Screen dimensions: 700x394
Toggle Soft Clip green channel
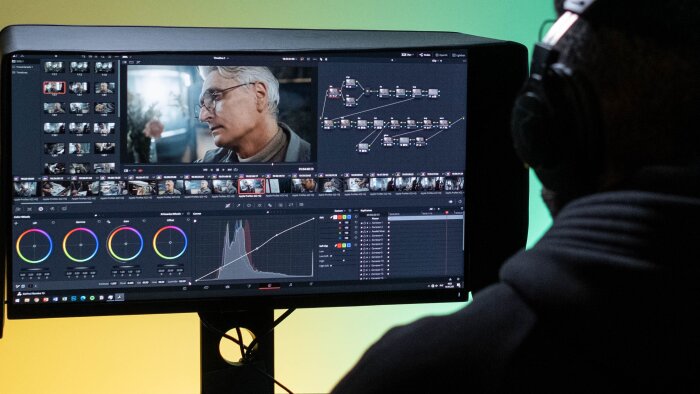pos(344,245)
